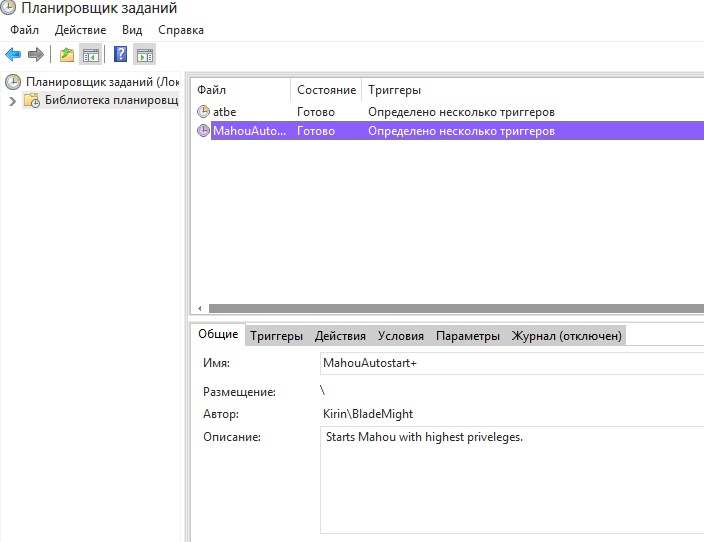Select the MahouAuto... task row name

click(x=249, y=131)
